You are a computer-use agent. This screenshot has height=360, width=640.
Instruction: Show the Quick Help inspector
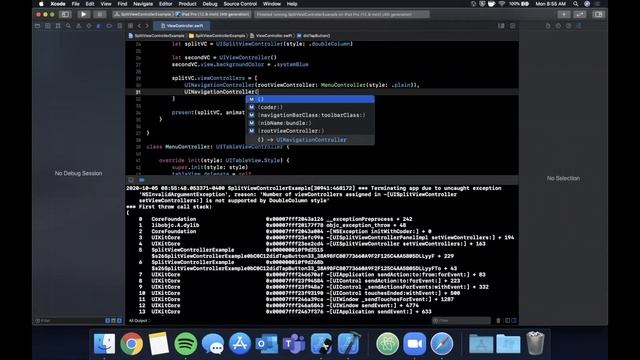click(x=569, y=26)
